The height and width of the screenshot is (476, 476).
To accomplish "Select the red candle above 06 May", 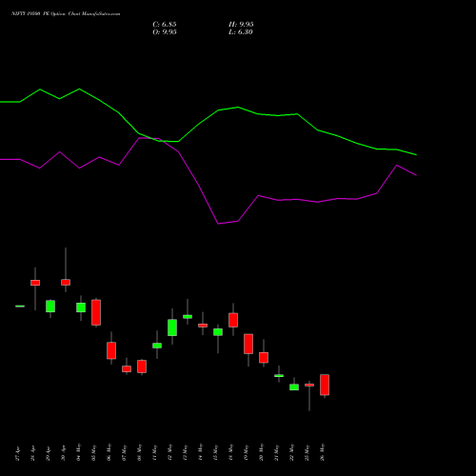I will click(x=111, y=350).
